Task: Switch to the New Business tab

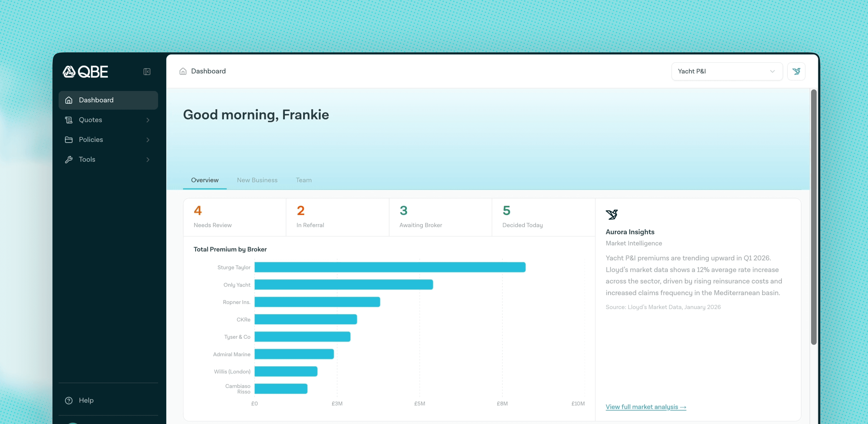Action: pos(257,180)
